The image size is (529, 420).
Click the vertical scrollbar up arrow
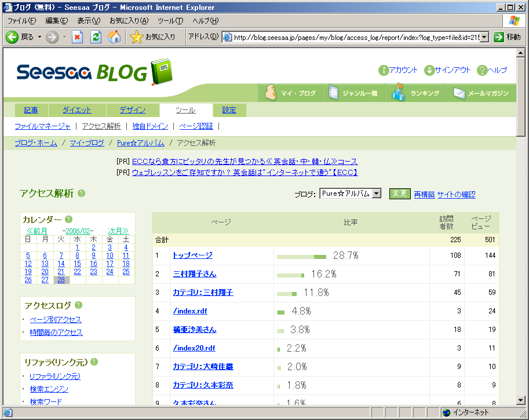pos(520,53)
